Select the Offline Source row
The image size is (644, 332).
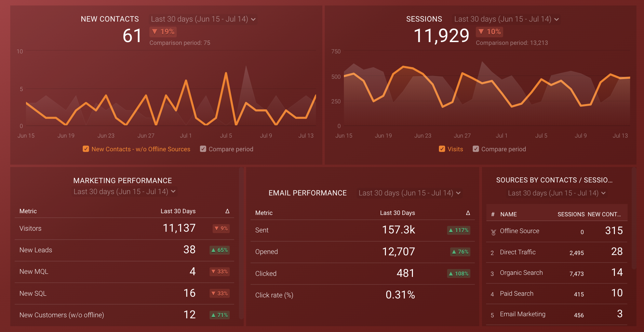click(557, 231)
